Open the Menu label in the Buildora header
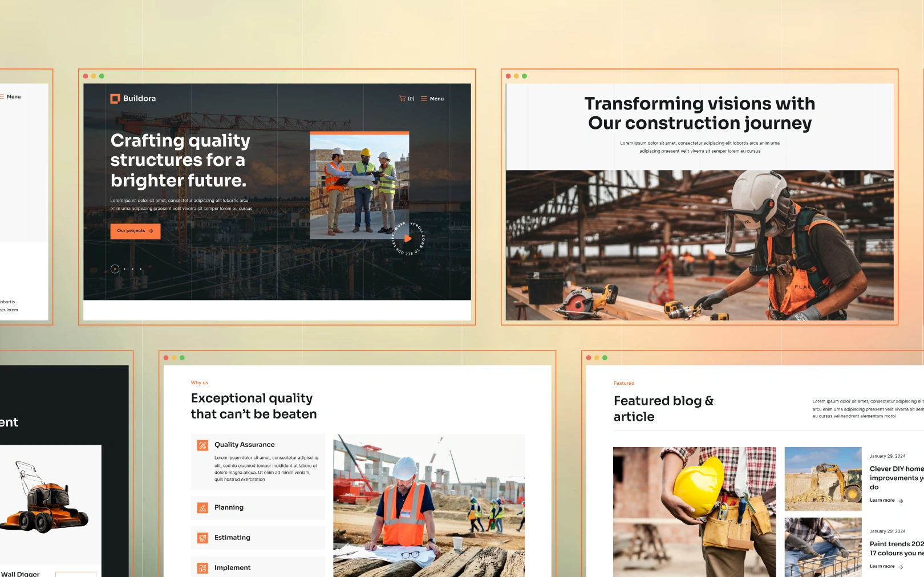Image resolution: width=924 pixels, height=577 pixels. (437, 99)
